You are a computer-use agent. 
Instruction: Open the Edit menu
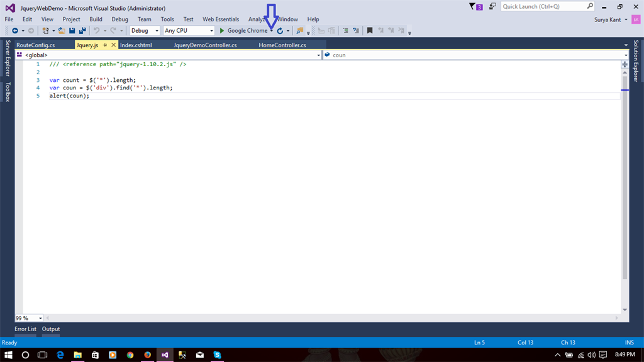[x=27, y=20]
